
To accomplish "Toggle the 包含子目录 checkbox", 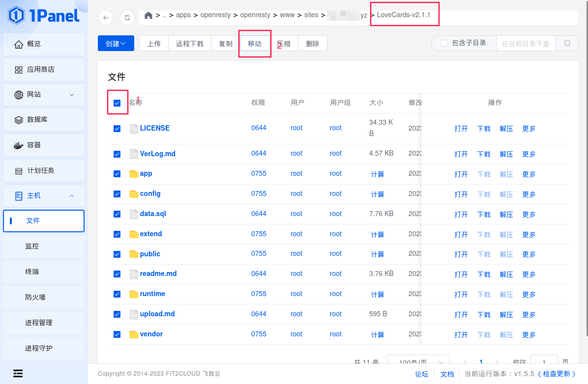I will click(x=444, y=43).
